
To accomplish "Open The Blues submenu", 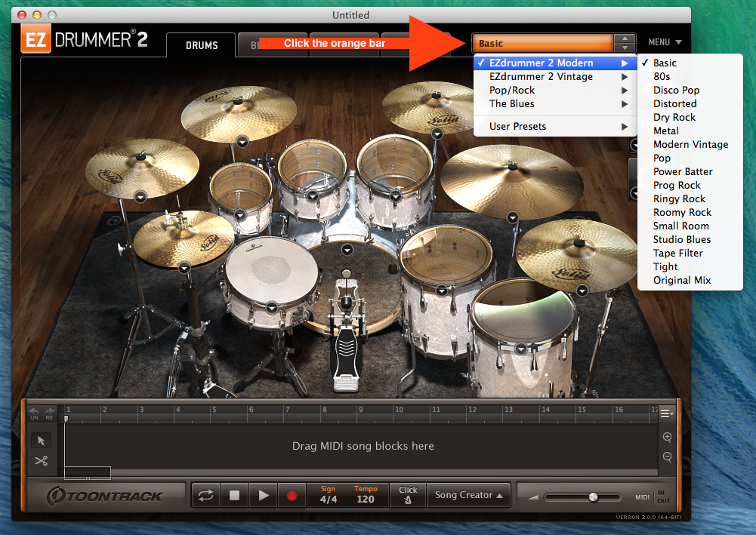I will pos(555,103).
